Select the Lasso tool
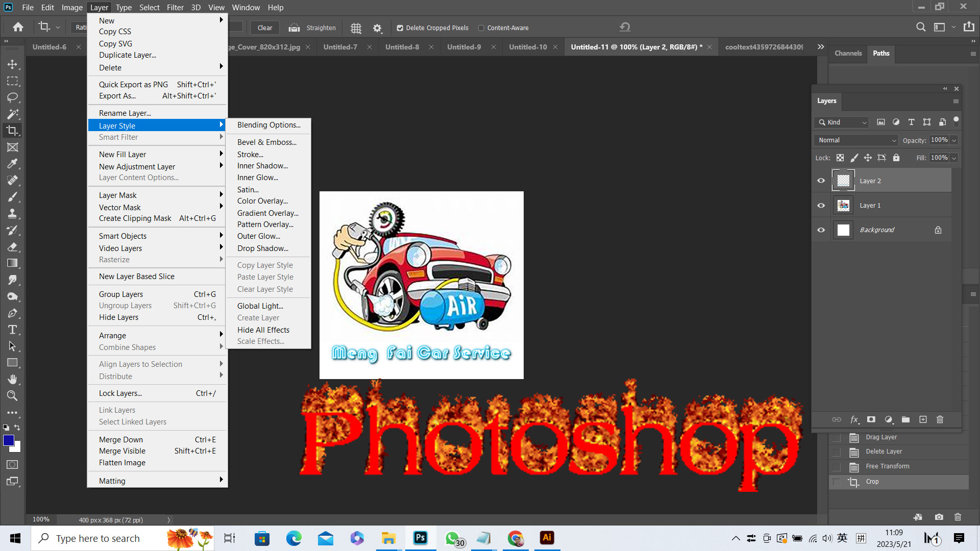The width and height of the screenshot is (980, 551). tap(12, 97)
